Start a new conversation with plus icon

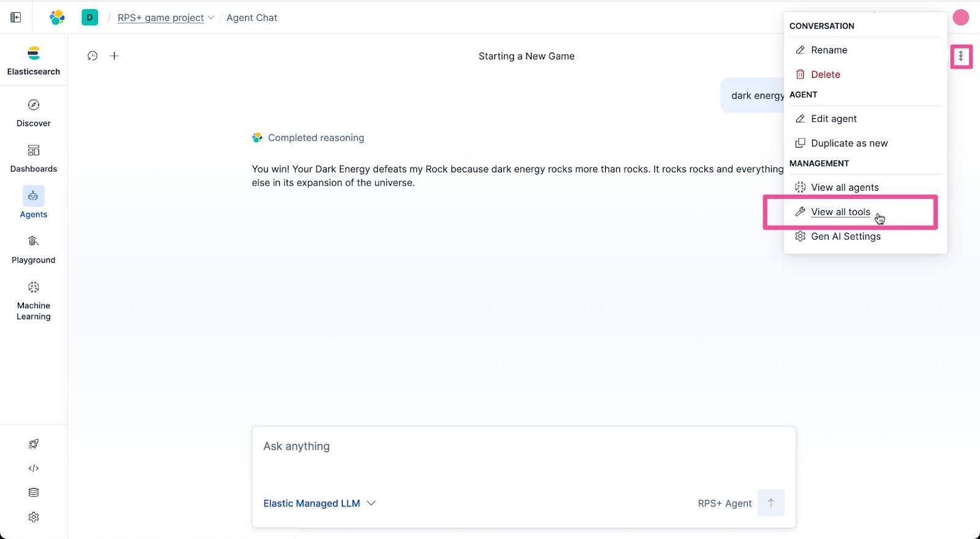point(114,56)
